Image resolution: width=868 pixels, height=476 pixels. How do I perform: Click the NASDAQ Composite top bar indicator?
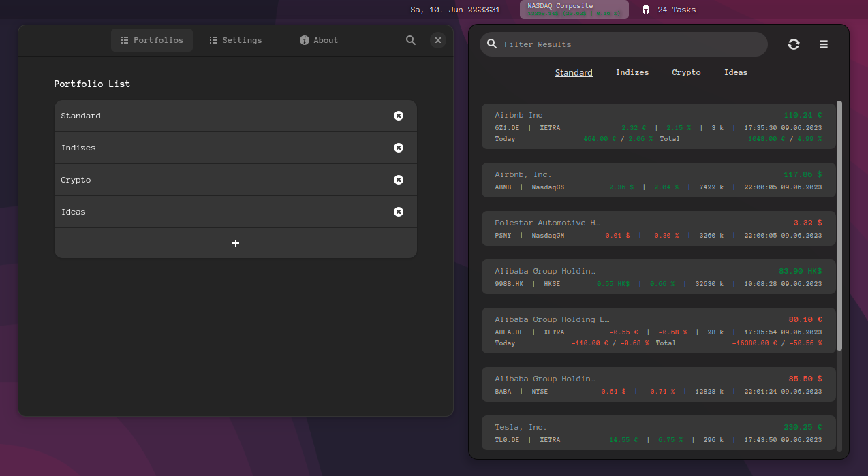click(574, 10)
